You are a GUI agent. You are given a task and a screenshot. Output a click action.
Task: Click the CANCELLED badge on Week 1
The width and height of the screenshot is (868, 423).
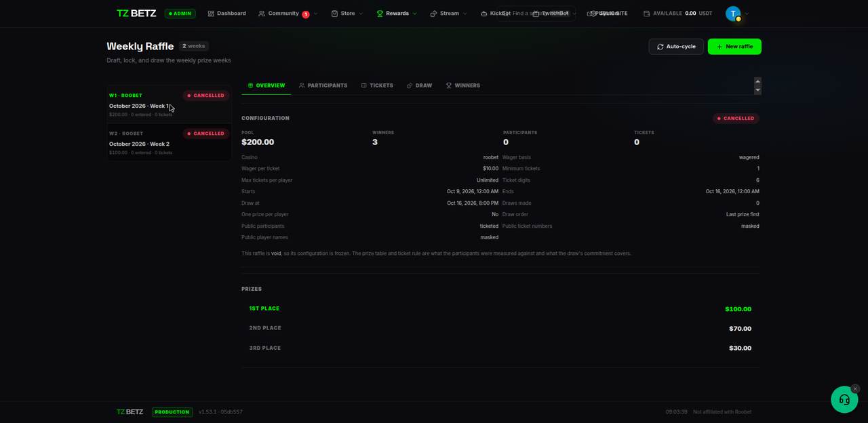tap(206, 96)
